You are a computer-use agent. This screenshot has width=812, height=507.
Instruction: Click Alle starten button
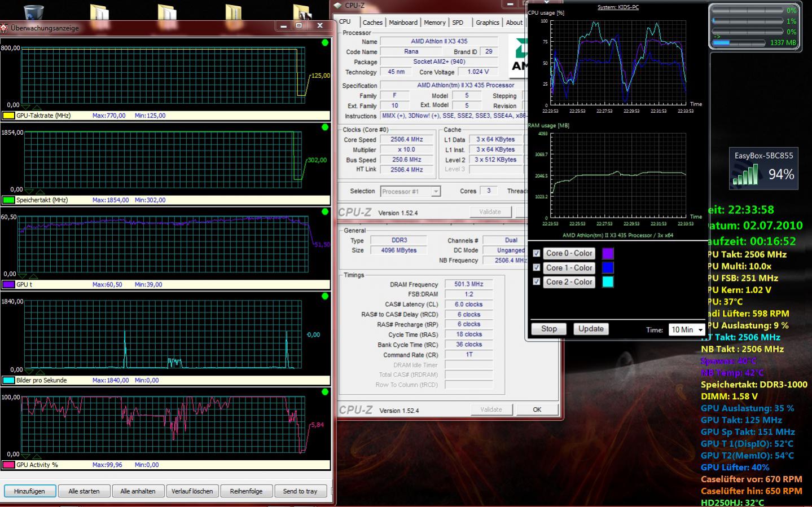(x=84, y=491)
